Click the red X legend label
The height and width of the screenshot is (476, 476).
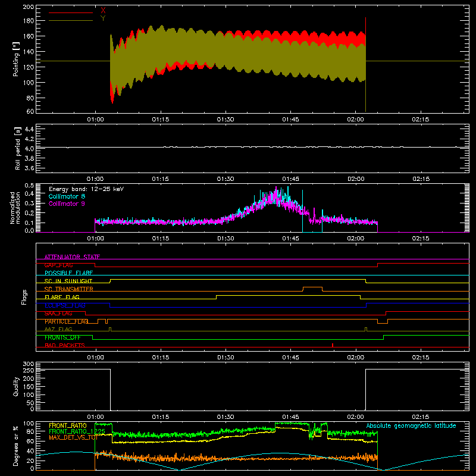coord(103,11)
